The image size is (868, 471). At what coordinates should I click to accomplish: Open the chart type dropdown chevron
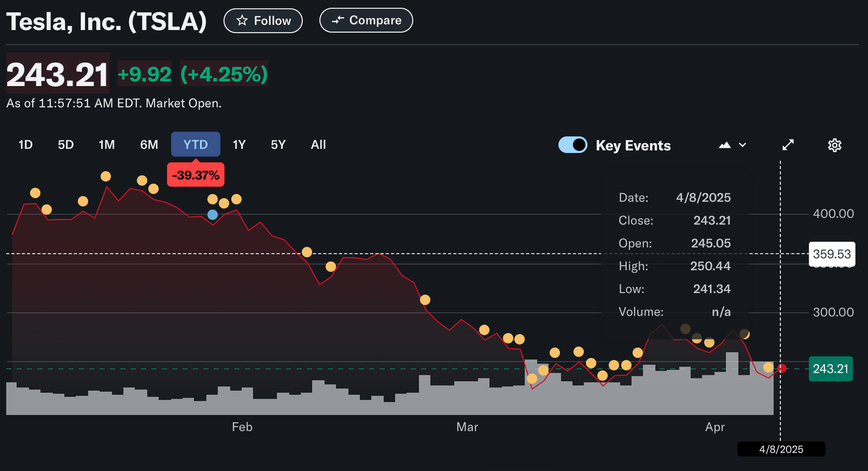742,145
